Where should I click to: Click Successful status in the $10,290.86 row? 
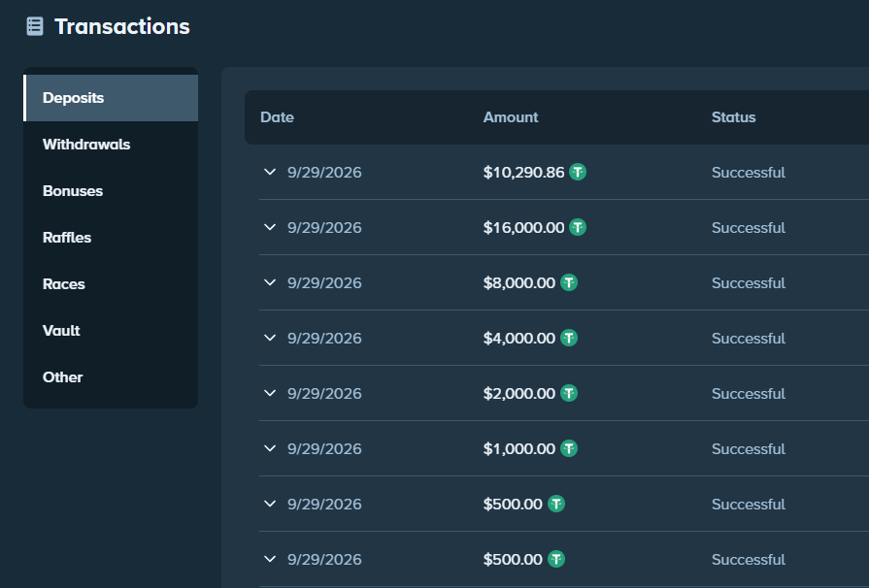(x=749, y=173)
